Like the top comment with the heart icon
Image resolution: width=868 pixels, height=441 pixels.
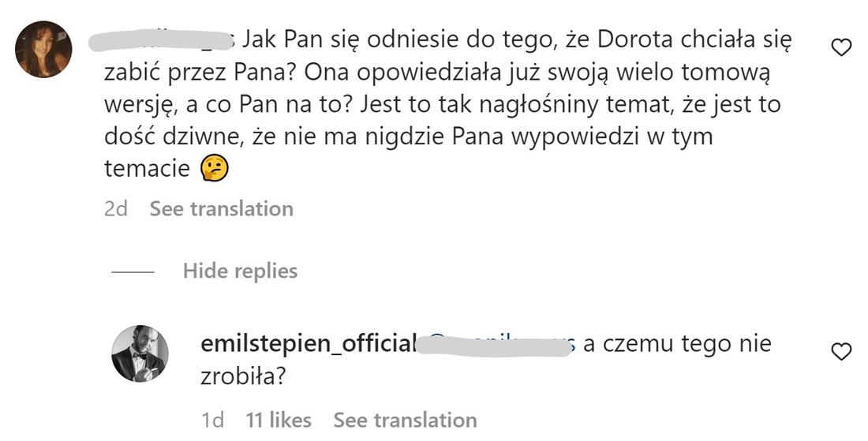pos(842,48)
